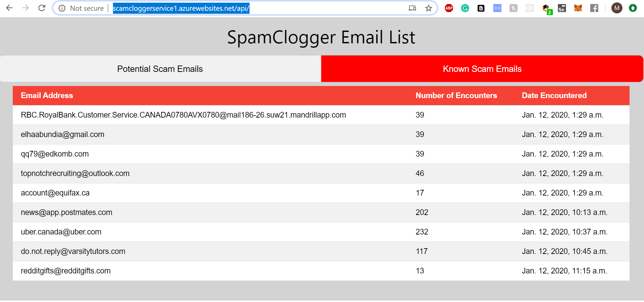
Task: Click the Email Address column header
Action: coord(47,95)
